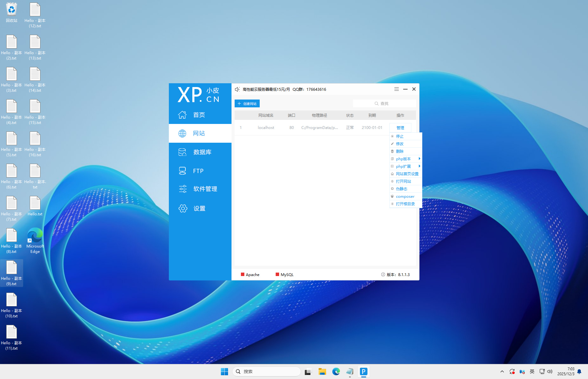Click the taskbar 搜索 search box

266,371
